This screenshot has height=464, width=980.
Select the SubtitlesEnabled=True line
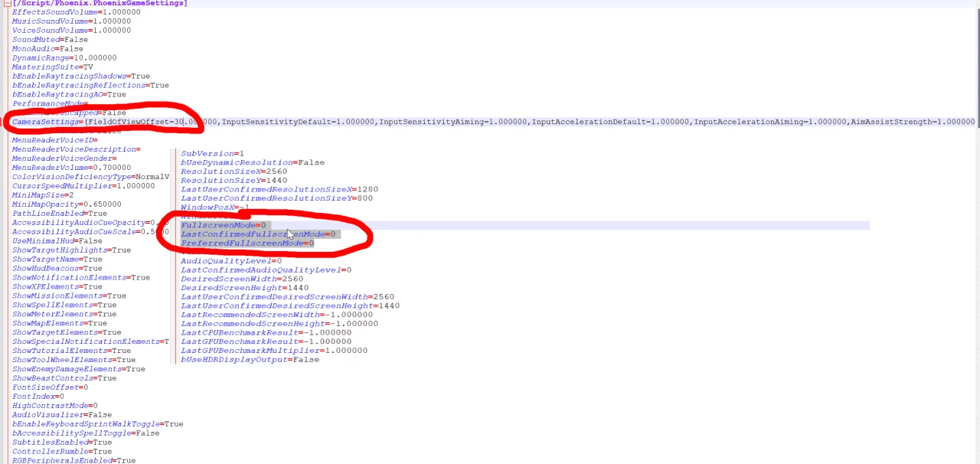click(x=62, y=444)
